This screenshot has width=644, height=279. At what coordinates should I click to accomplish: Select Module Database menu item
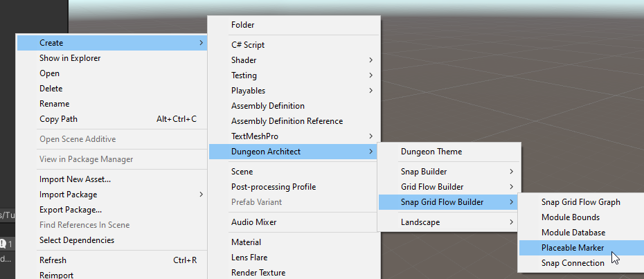573,233
